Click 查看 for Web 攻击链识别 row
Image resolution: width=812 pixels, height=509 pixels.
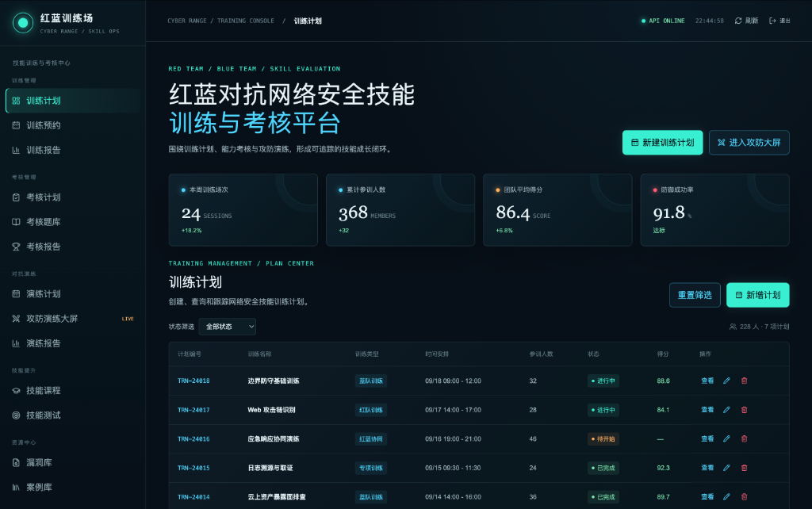point(707,410)
